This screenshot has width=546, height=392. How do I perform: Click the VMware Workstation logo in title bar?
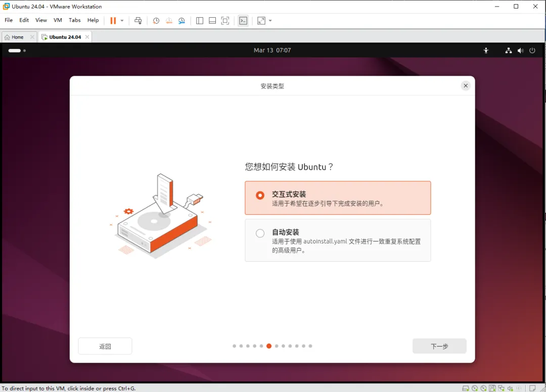(6, 6)
